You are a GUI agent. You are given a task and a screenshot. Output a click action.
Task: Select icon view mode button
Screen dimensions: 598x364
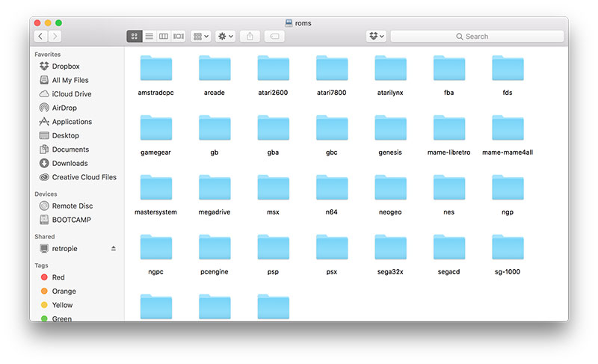(x=135, y=36)
